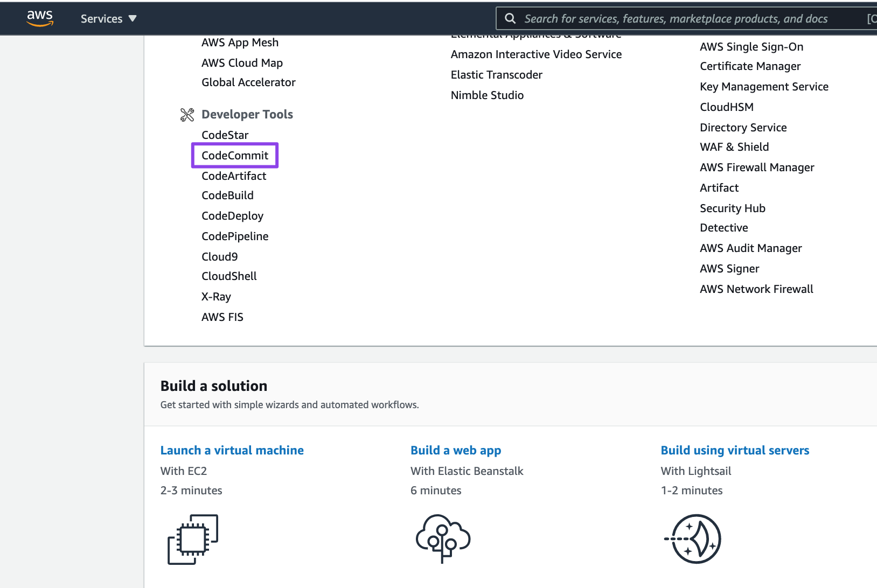Open AWS CloudShell

tap(228, 276)
